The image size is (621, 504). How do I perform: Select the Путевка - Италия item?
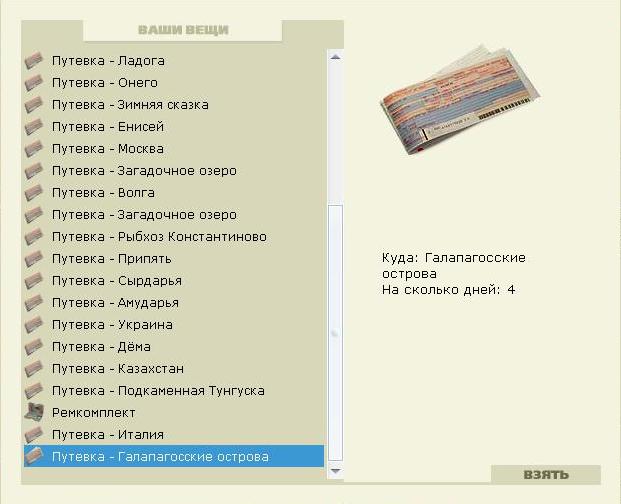[174, 434]
